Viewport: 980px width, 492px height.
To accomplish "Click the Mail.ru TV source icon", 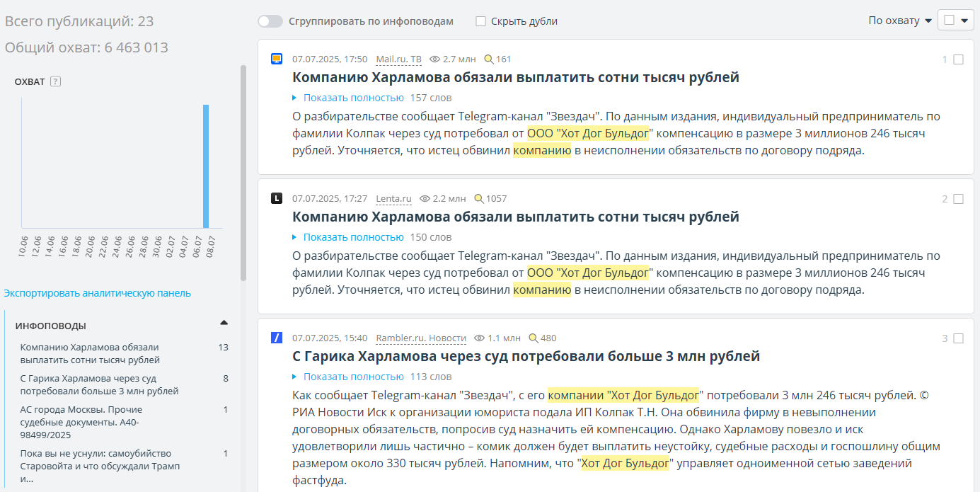I will (277, 59).
